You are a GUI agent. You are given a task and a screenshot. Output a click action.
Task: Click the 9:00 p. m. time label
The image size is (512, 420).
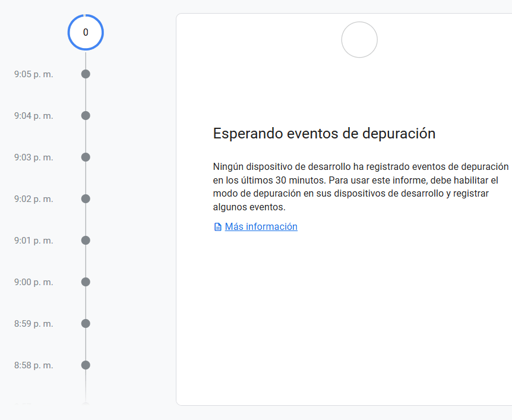pos(34,282)
